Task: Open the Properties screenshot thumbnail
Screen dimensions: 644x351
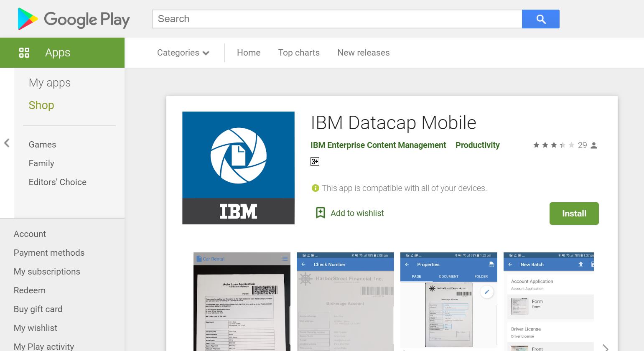Action: 449,302
